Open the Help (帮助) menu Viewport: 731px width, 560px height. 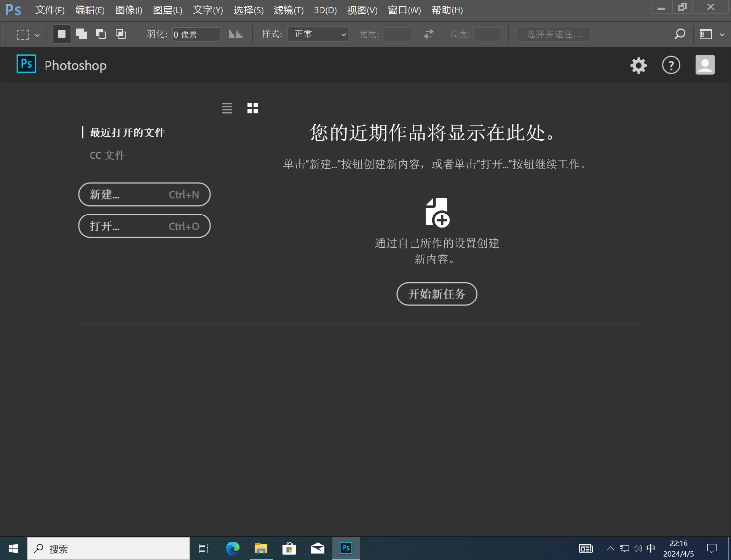click(447, 10)
